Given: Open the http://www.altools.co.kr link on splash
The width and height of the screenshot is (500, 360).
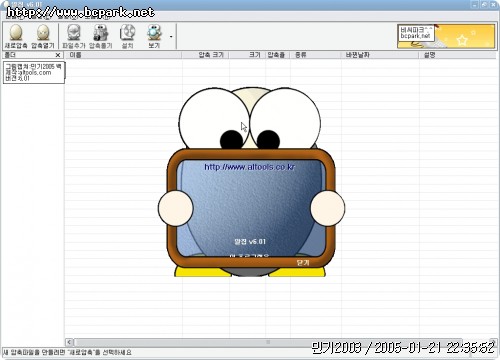Looking at the screenshot, I should pyautogui.click(x=250, y=167).
